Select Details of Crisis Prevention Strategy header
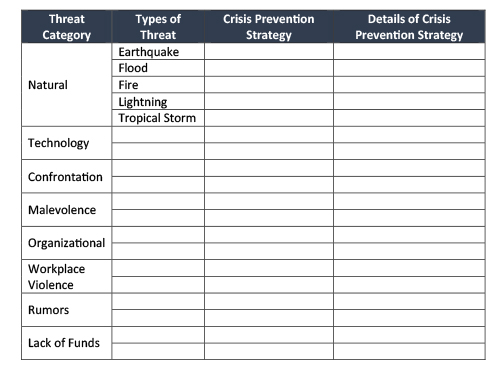 (x=409, y=27)
